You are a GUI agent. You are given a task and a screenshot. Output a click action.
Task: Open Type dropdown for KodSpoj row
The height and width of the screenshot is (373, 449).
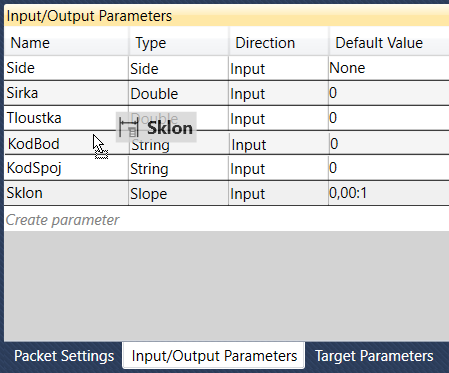click(x=179, y=169)
